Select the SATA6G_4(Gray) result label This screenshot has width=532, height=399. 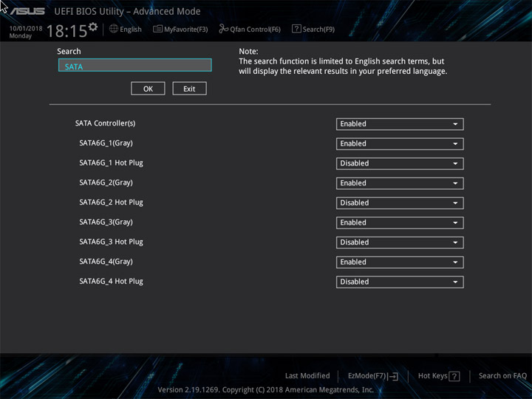click(x=106, y=262)
